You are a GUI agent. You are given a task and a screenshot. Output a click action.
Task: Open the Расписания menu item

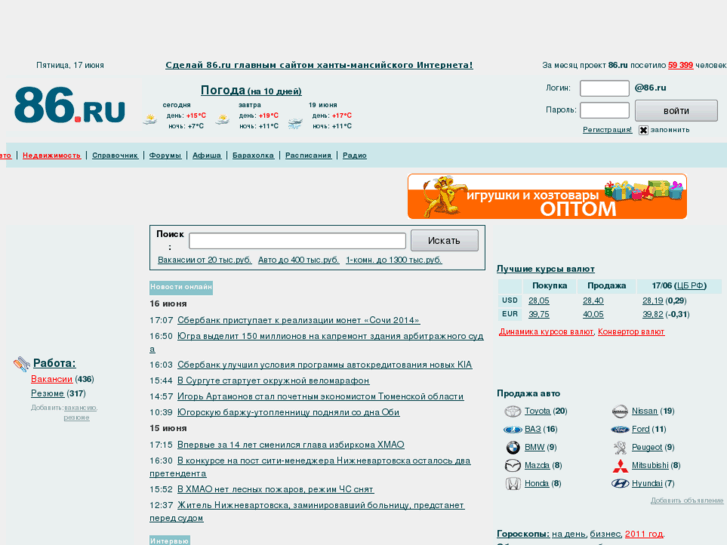point(308,155)
